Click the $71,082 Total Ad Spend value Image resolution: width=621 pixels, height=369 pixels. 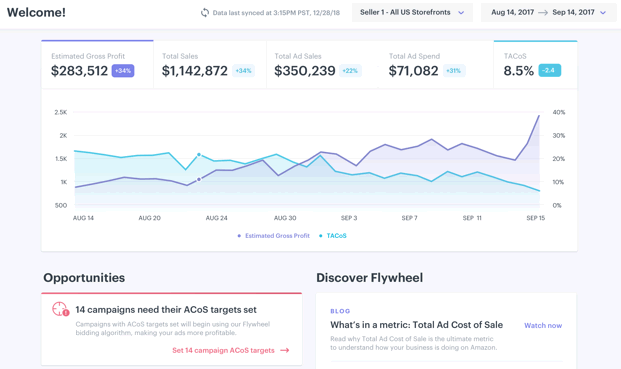[x=413, y=71]
